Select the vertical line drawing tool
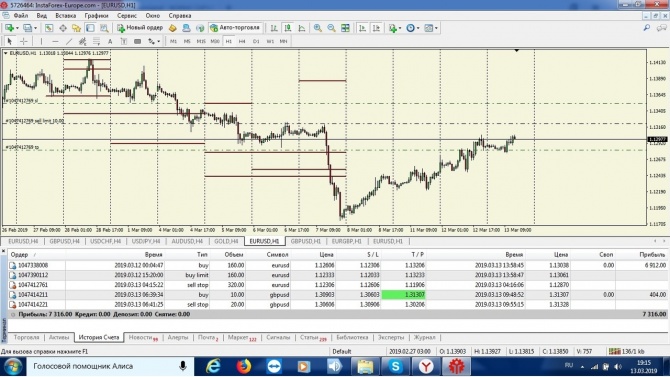The width and height of the screenshot is (670, 377). click(x=41, y=41)
